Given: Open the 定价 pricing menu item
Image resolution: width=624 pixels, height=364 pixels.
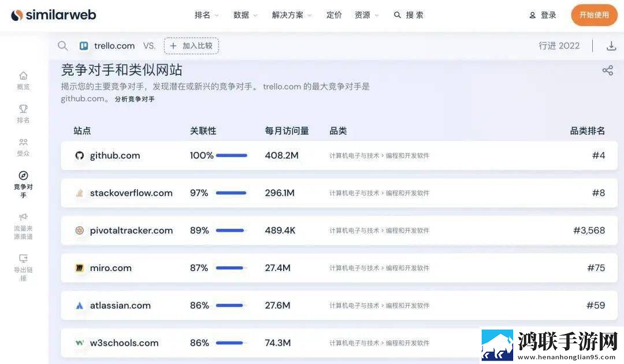Looking at the screenshot, I should (334, 15).
